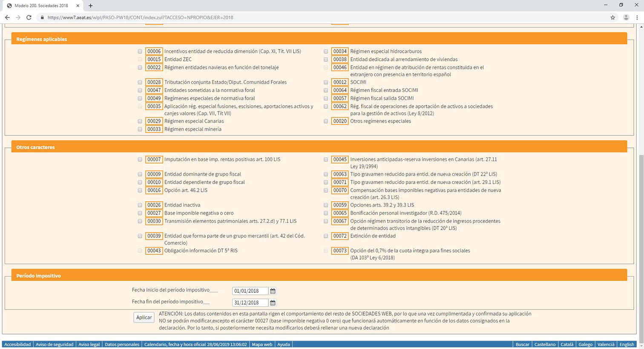Switch to Modelo 200 Sociedades 2018 tab

(x=41, y=6)
